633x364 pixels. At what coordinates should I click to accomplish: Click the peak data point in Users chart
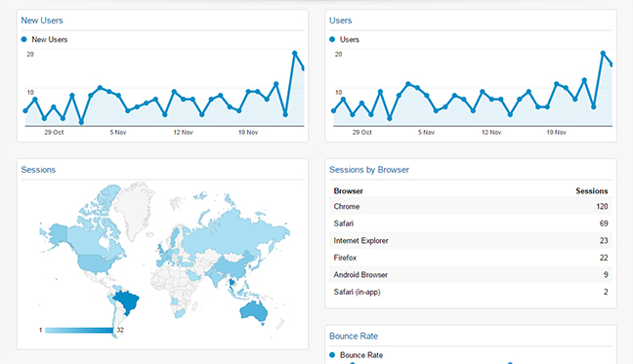603,54
